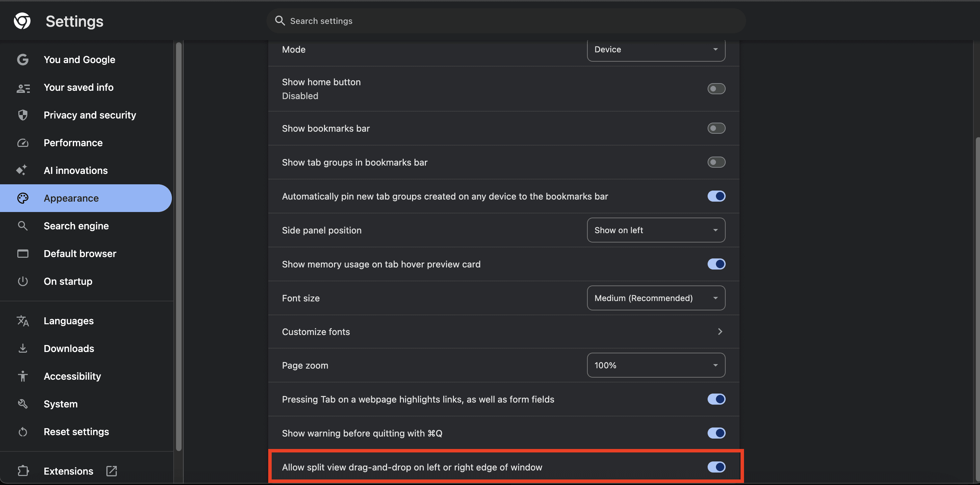
Task: Toggle split view drag-and-drop setting
Action: [716, 467]
